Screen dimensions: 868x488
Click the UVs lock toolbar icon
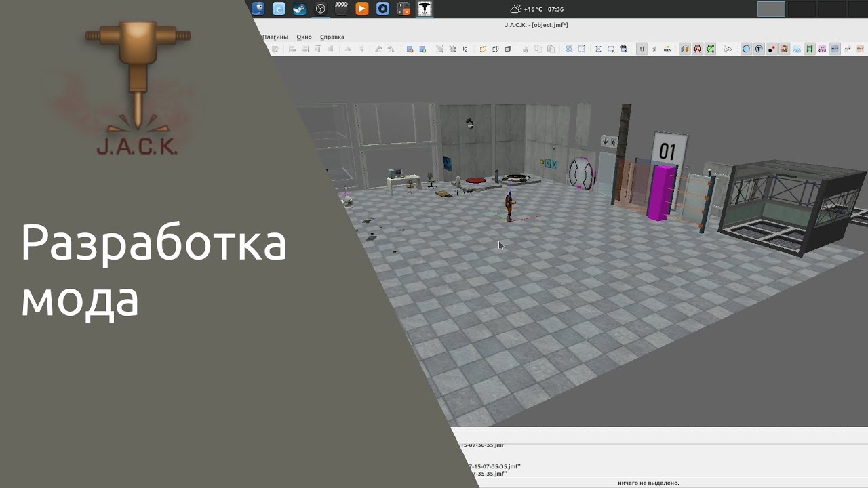[667, 49]
